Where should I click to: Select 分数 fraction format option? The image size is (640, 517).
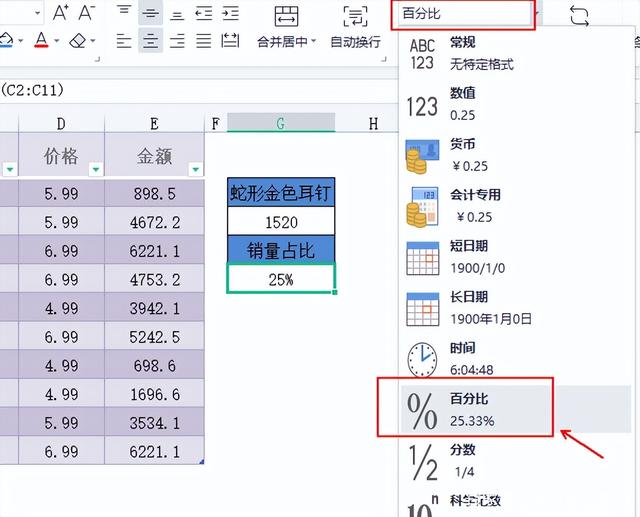516,461
